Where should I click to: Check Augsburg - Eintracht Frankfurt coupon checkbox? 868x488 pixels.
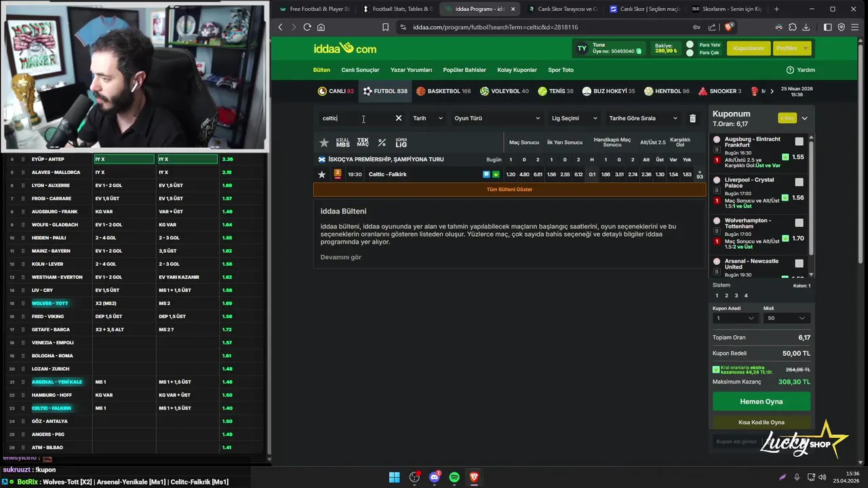click(x=799, y=142)
